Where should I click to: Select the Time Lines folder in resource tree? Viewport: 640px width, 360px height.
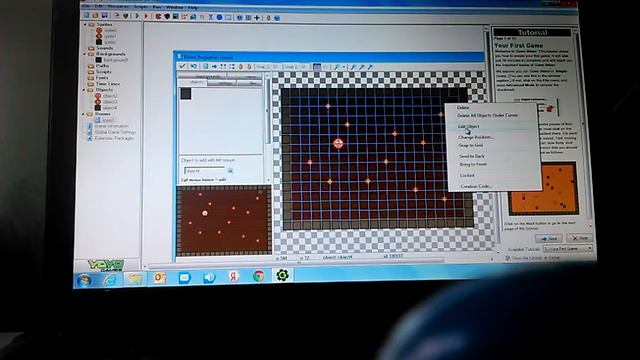click(108, 84)
